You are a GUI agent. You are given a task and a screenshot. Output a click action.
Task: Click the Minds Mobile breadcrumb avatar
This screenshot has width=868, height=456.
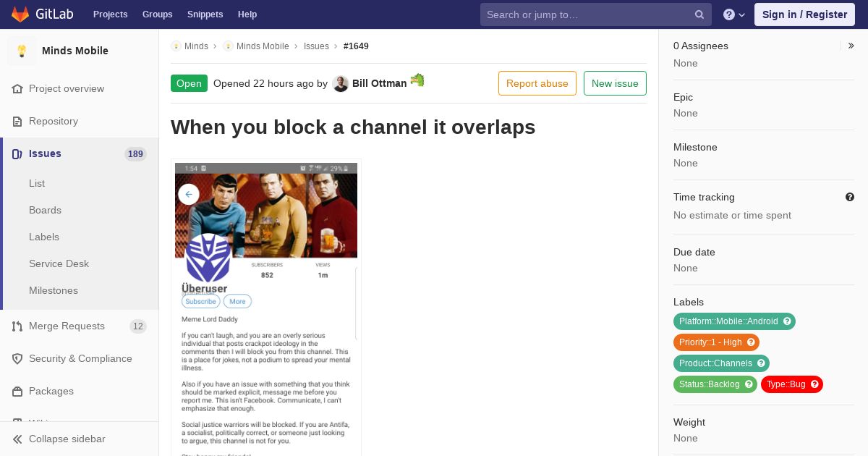point(228,46)
